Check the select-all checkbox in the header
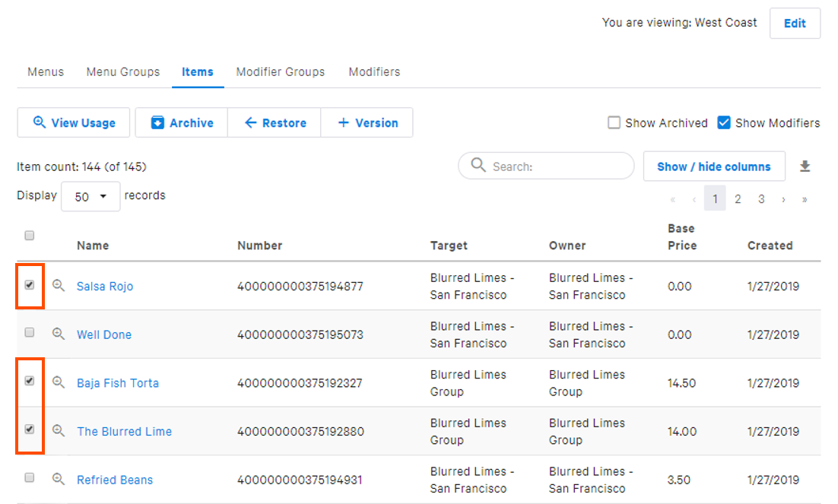 (29, 236)
